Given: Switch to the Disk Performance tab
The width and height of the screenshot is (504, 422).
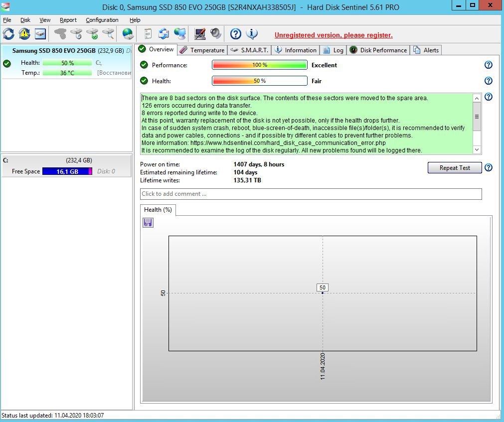Looking at the screenshot, I should coord(378,50).
